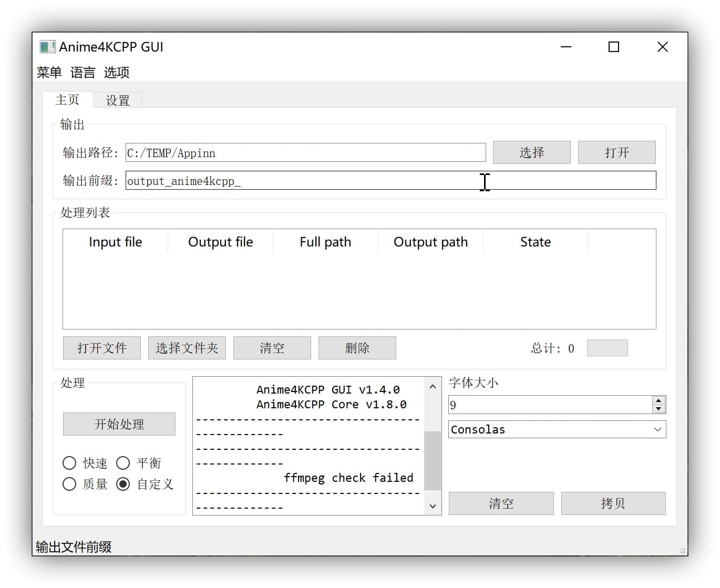Select the 平衡 radio option

coord(138,463)
